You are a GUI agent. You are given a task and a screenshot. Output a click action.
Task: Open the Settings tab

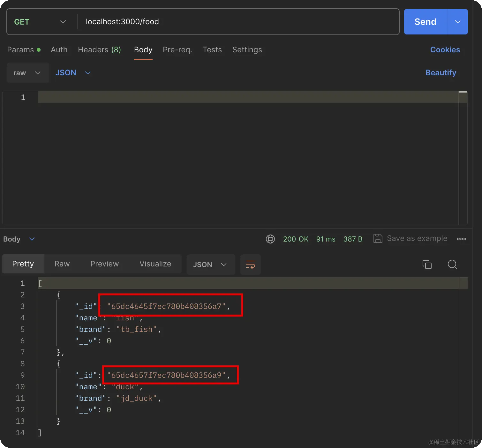click(247, 50)
